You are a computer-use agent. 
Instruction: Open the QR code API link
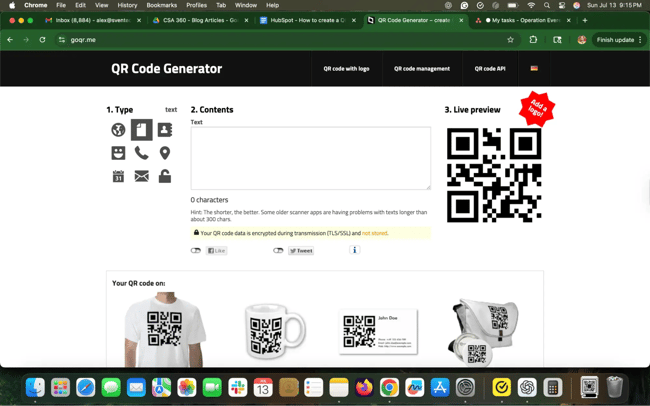[490, 68]
